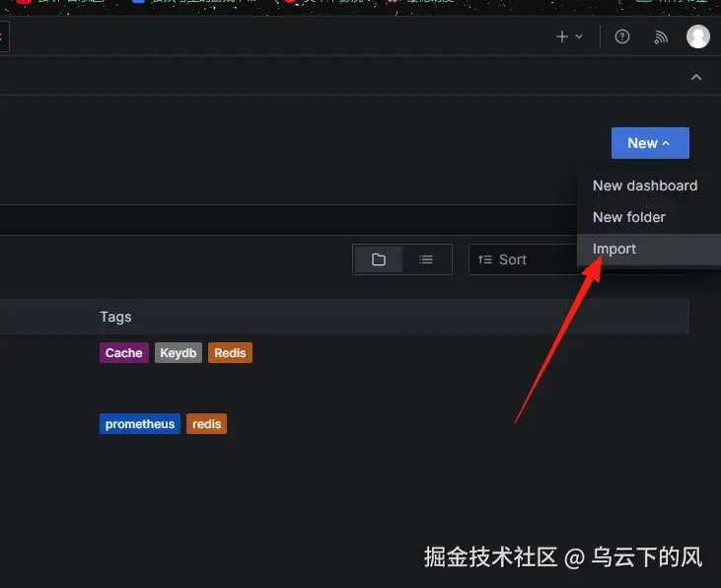Open the user profile avatar
This screenshot has height=588, width=721.
(698, 37)
